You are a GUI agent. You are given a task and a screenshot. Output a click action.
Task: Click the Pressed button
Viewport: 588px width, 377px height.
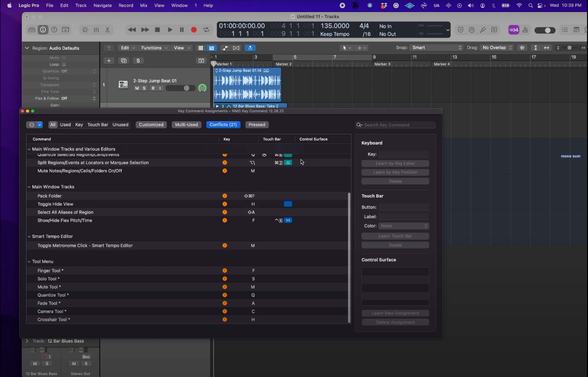pos(257,125)
